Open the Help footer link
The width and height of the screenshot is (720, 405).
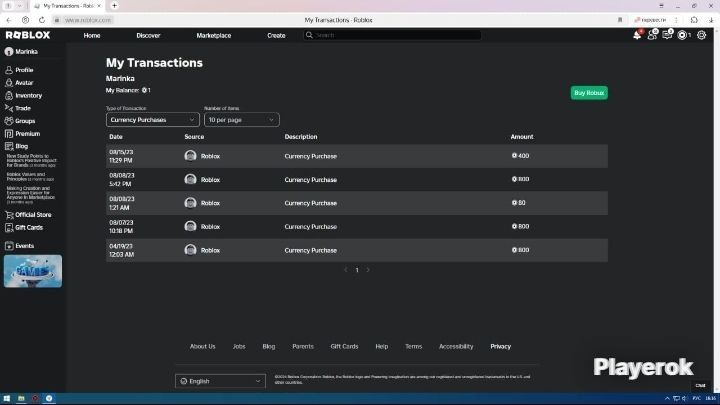(382, 346)
